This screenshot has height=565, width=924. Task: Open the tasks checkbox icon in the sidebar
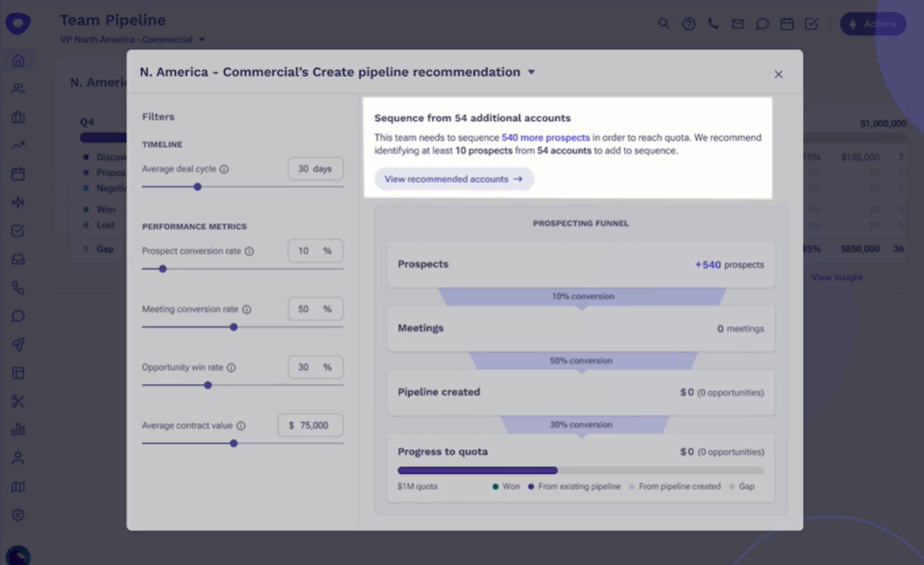18,231
